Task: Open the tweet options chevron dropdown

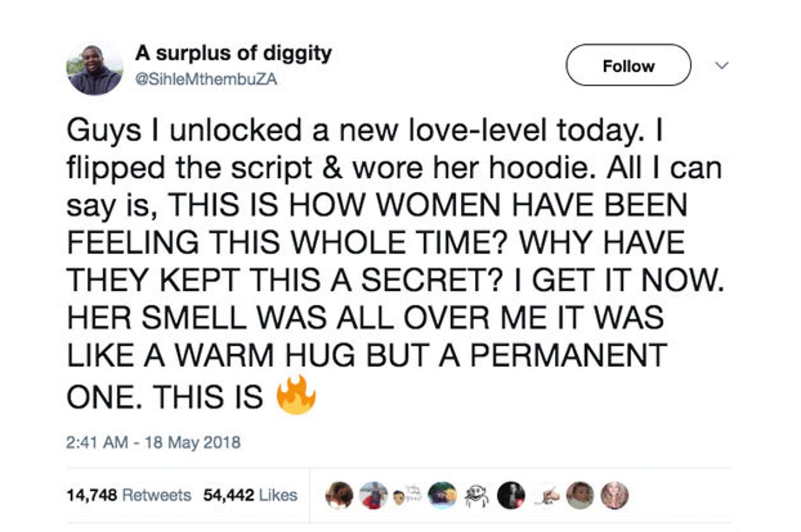Action: point(722,66)
